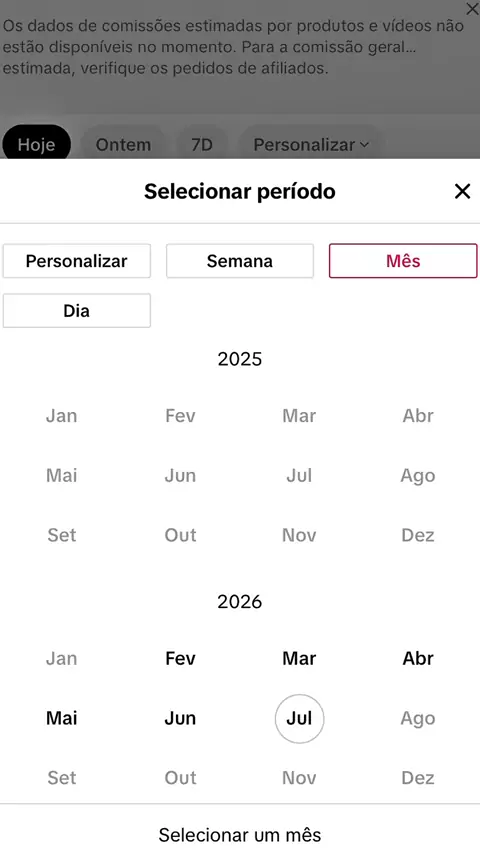Select the Dia period option
The image size is (480, 854).
coord(77,310)
